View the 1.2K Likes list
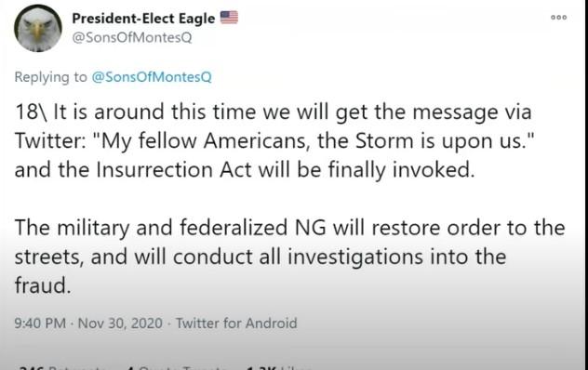This screenshot has width=588, height=370. pos(278,368)
